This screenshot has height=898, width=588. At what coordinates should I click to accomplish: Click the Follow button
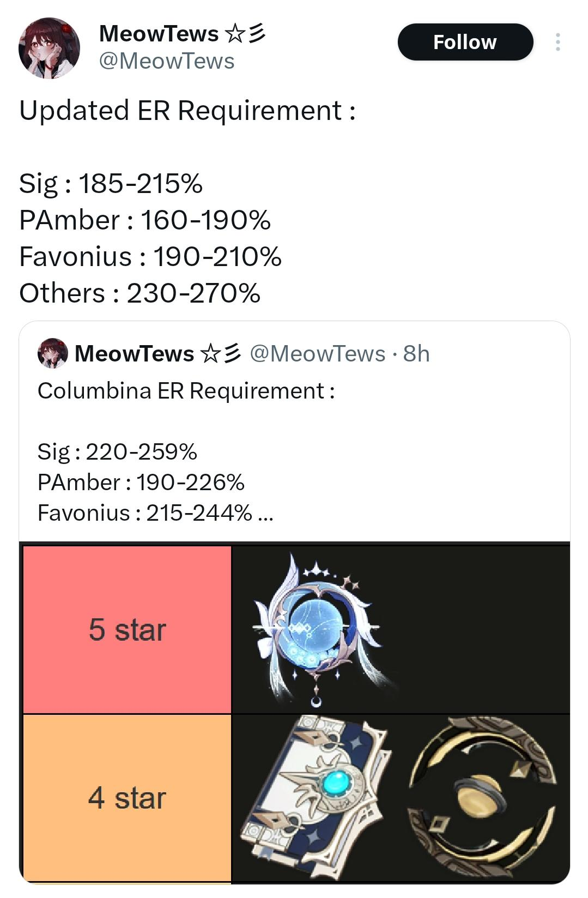click(x=465, y=42)
